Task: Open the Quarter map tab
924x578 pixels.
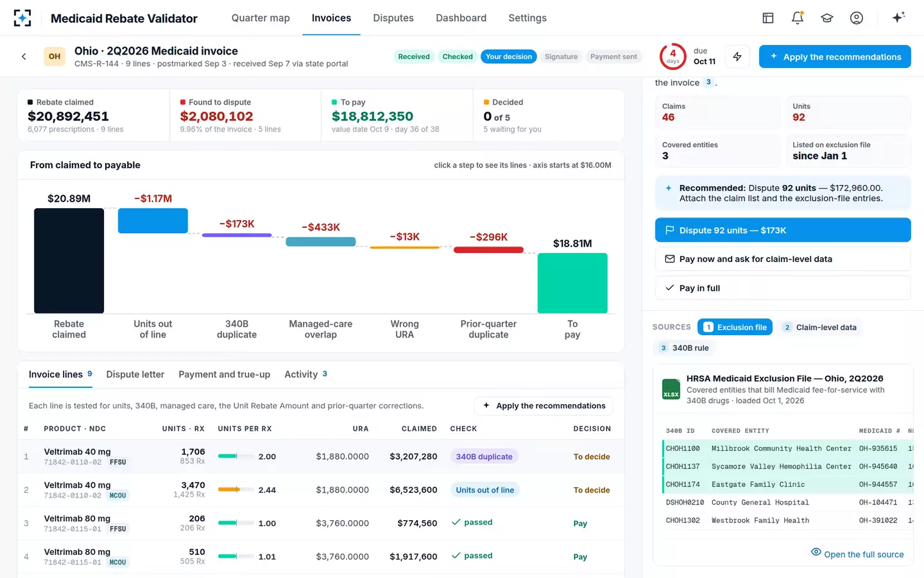Action: [261, 18]
